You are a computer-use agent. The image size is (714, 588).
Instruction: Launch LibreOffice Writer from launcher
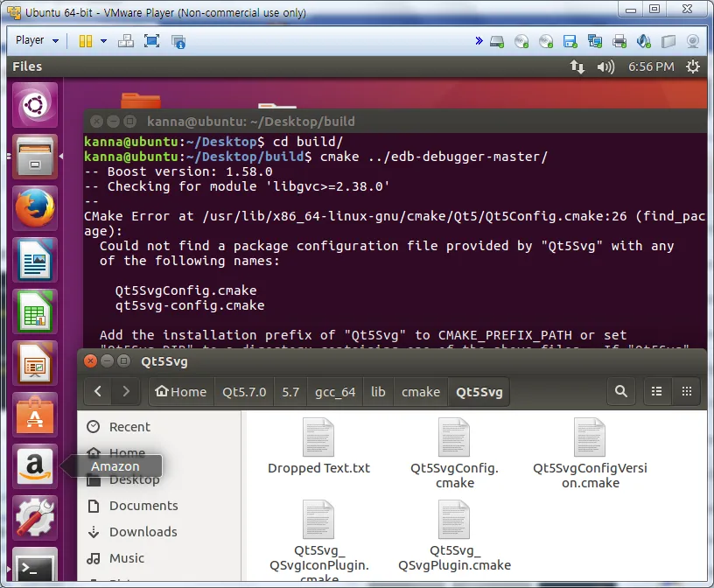tap(35, 260)
